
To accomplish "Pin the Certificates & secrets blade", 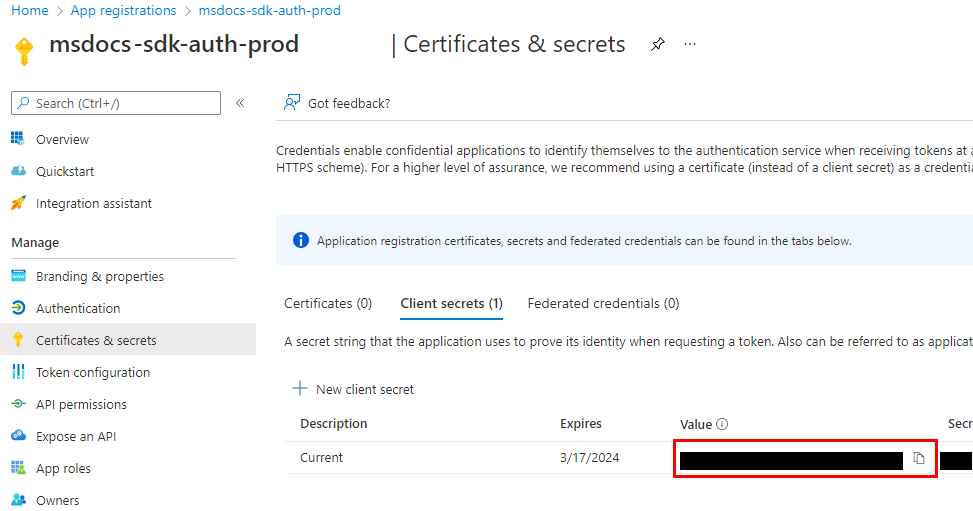I will (x=658, y=44).
